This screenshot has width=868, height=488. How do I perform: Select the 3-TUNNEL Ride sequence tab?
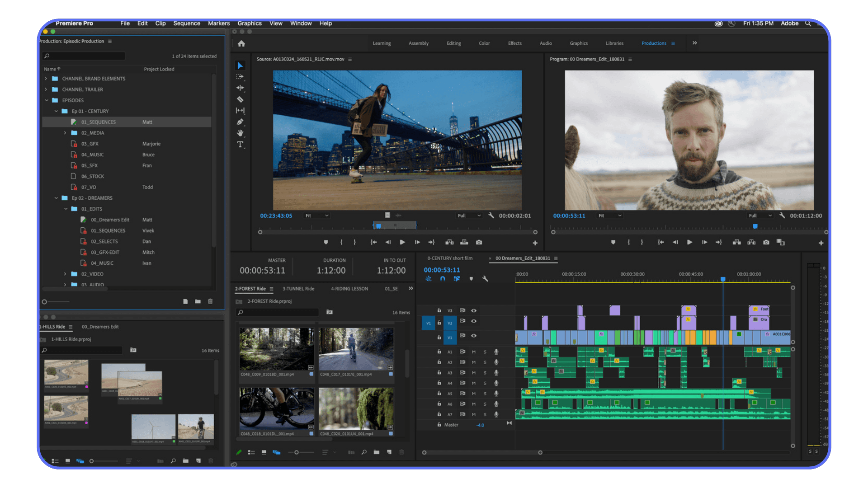click(x=298, y=288)
